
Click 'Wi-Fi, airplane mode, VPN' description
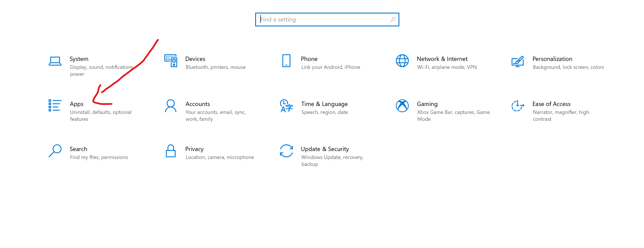[x=447, y=67]
